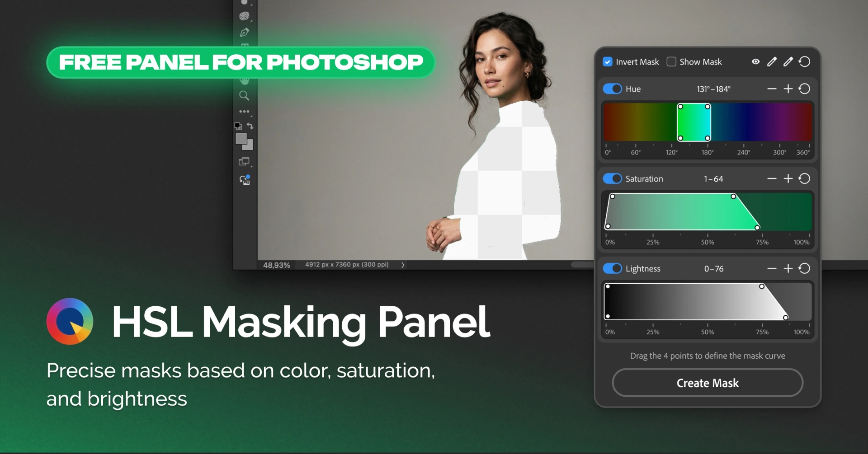Image resolution: width=868 pixels, height=454 pixels.
Task: Click the Hue range value 131°–184°
Action: 713,89
